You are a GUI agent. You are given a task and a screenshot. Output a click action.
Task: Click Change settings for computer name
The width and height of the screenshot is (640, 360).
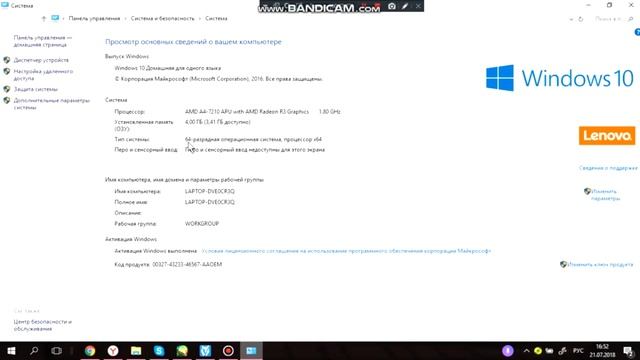pos(605,195)
